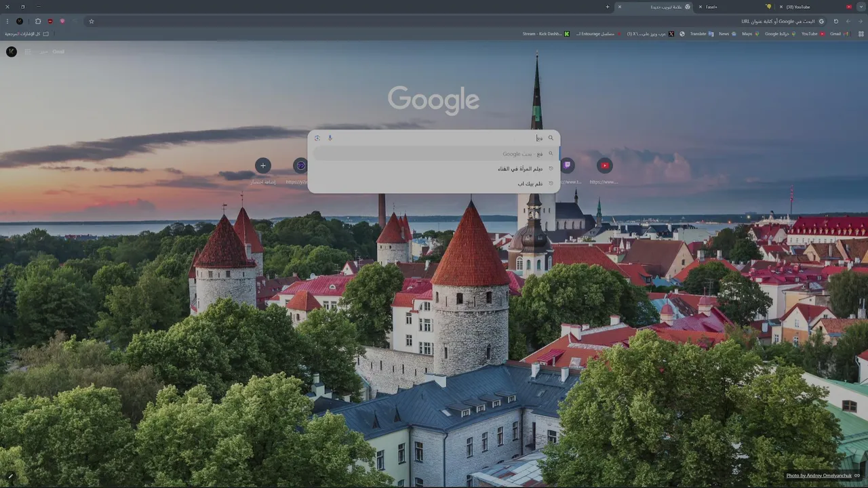Image resolution: width=868 pixels, height=488 pixels.
Task: Select the 'علامة تبويب جديدة' tab
Action: (654, 7)
